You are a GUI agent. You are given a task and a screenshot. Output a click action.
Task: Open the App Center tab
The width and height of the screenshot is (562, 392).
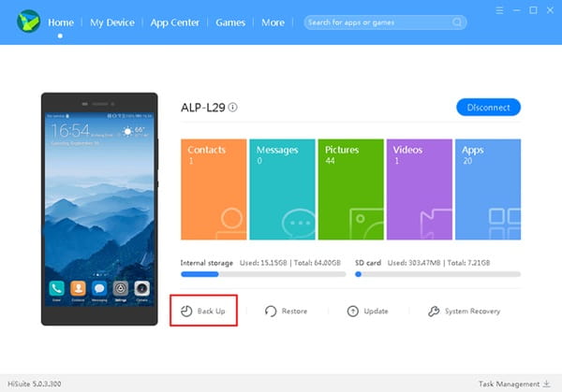pos(175,22)
